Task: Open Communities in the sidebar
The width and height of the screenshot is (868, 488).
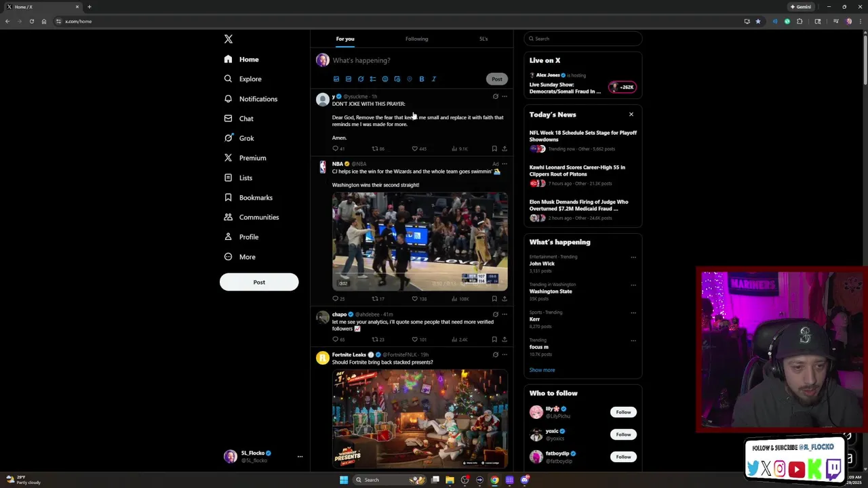Action: (x=251, y=217)
